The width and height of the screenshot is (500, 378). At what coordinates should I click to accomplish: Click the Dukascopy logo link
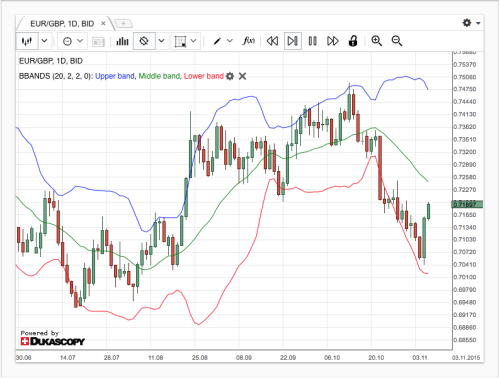point(53,341)
